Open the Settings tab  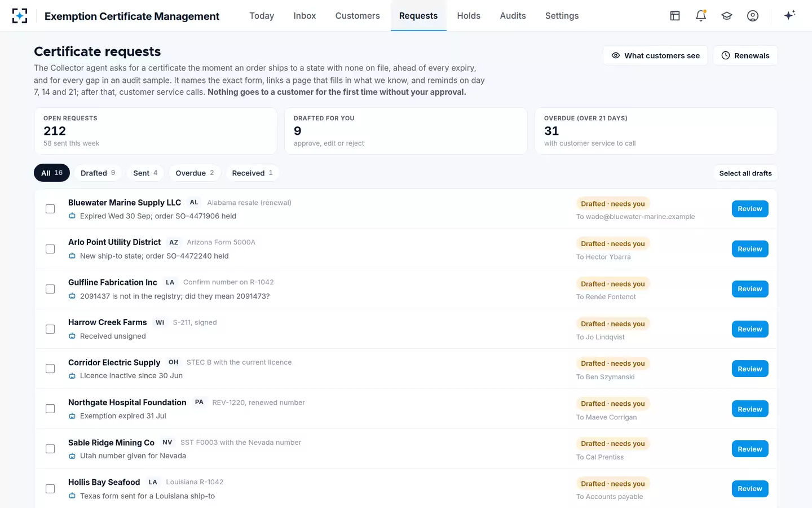(562, 16)
